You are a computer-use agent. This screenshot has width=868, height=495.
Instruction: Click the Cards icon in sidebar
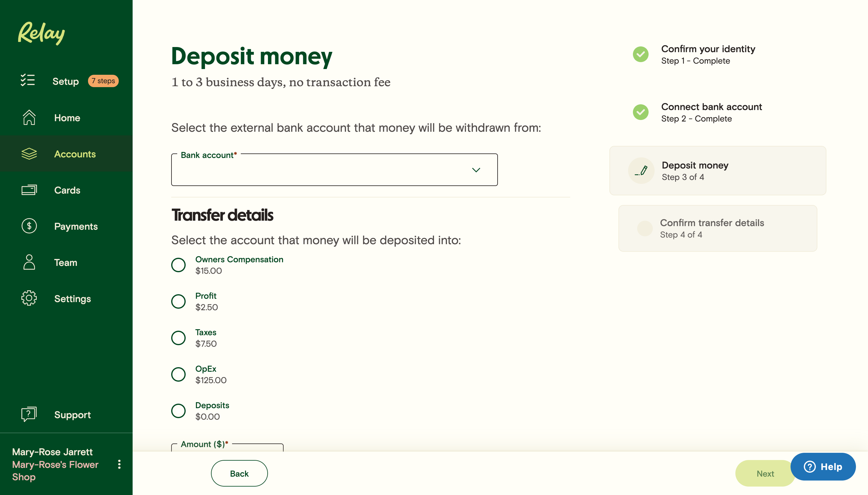pyautogui.click(x=29, y=190)
